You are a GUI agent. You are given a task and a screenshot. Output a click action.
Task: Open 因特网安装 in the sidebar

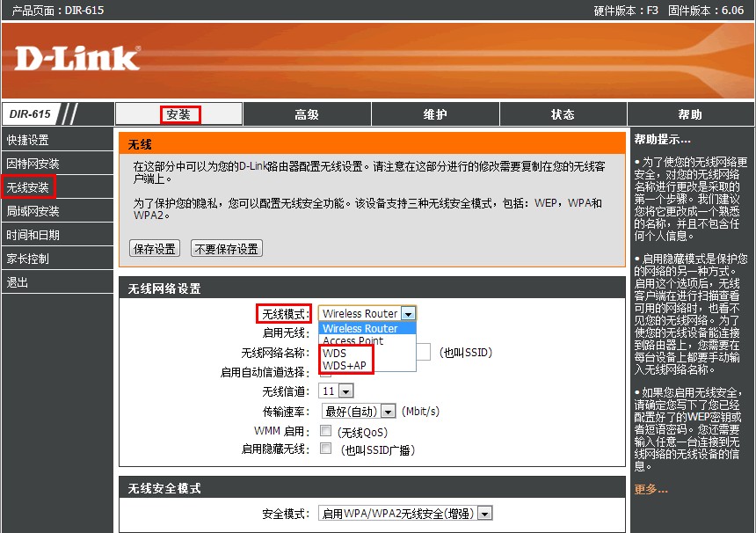click(x=57, y=164)
